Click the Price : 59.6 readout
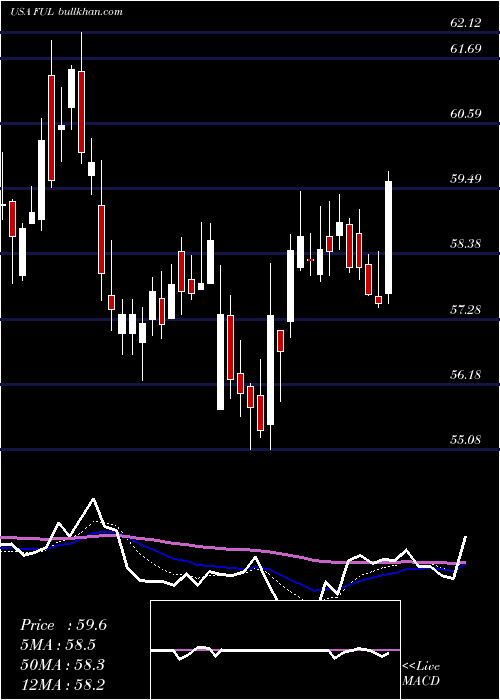 tap(63, 625)
